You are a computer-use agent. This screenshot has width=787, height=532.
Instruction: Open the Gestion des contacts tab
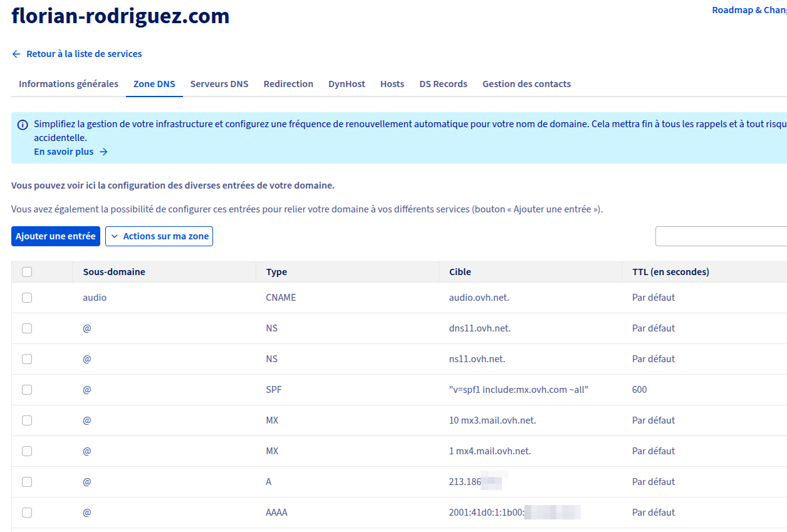click(526, 83)
